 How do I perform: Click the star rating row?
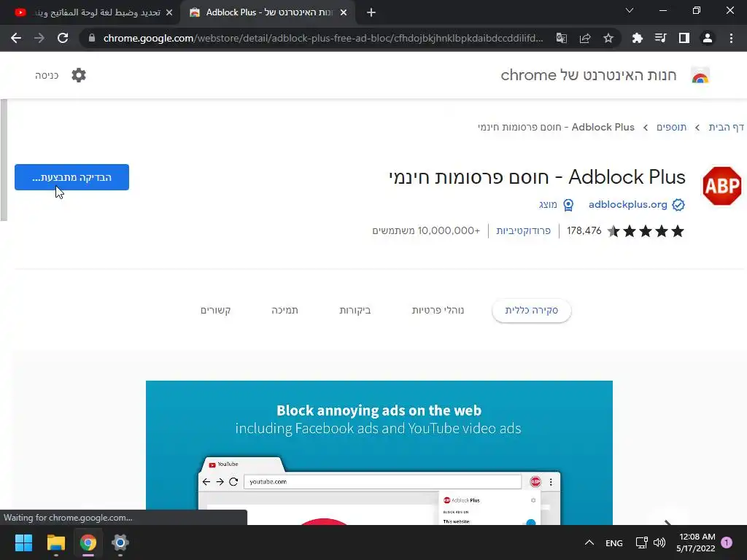646,231
